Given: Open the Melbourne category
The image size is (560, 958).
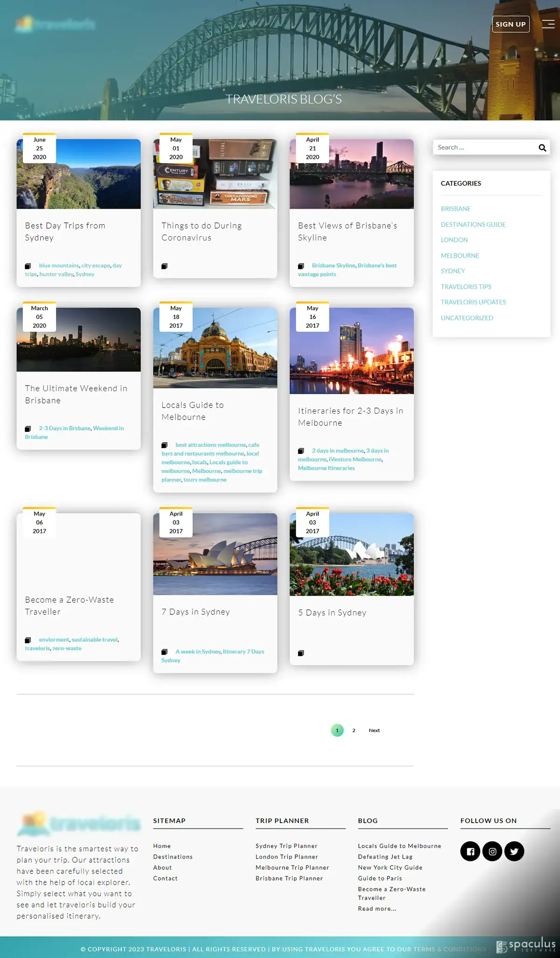Looking at the screenshot, I should point(460,256).
